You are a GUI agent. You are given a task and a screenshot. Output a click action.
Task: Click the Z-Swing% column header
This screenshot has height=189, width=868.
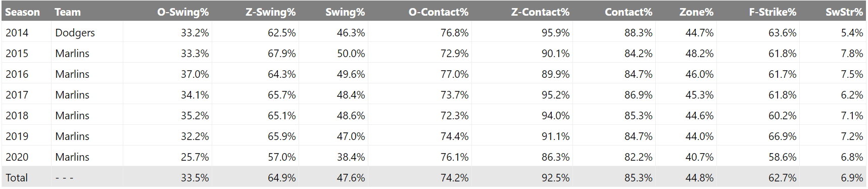[x=271, y=12]
